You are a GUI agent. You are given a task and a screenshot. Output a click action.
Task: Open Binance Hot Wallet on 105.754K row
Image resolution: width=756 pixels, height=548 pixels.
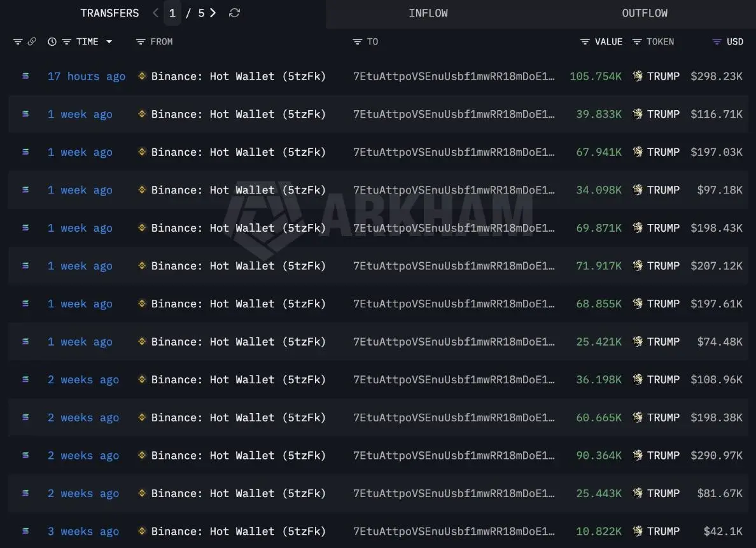238,76
